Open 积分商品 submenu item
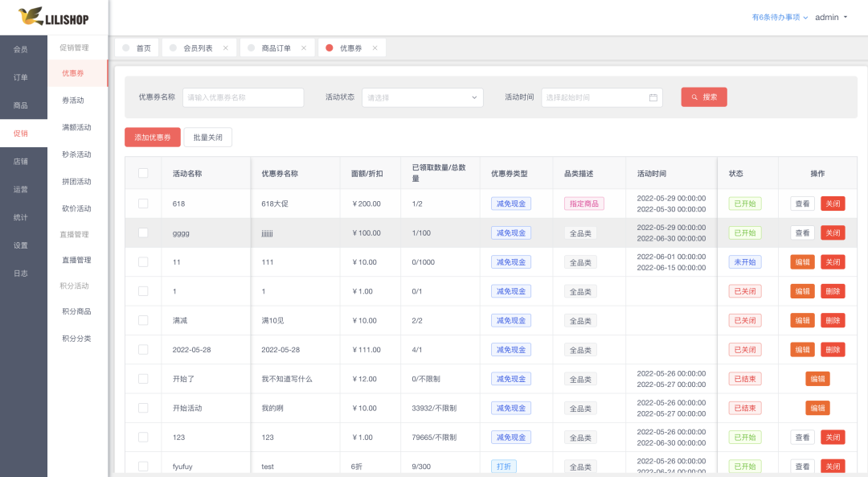Image resolution: width=868 pixels, height=477 pixels. pos(77,311)
